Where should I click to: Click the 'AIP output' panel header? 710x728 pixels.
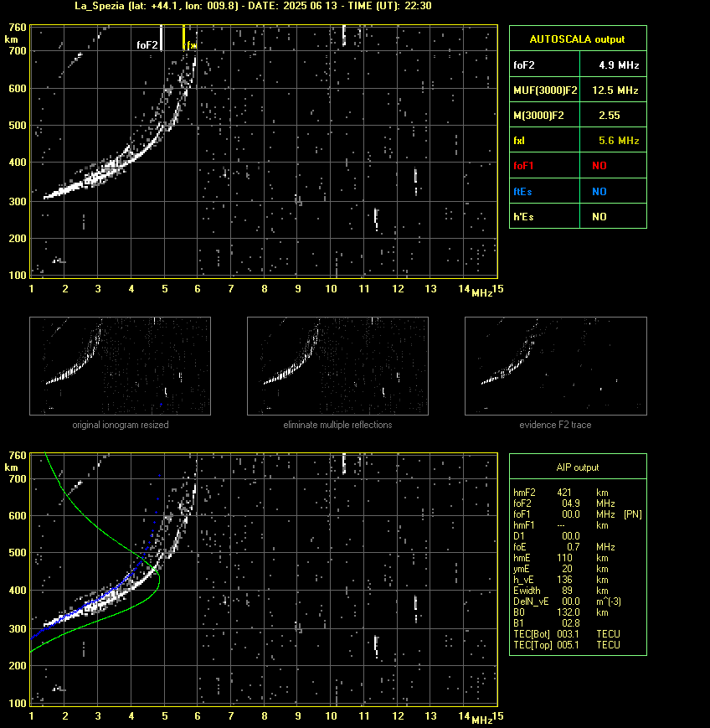578,467
